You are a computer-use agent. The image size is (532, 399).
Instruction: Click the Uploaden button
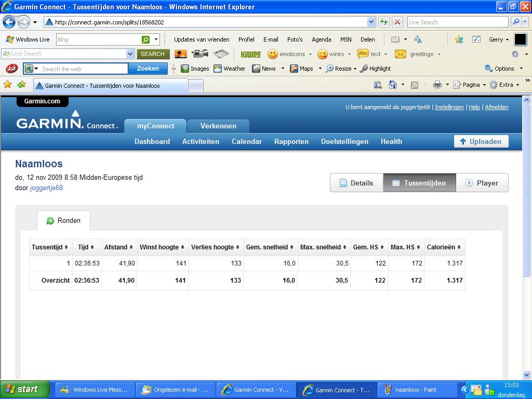click(481, 141)
